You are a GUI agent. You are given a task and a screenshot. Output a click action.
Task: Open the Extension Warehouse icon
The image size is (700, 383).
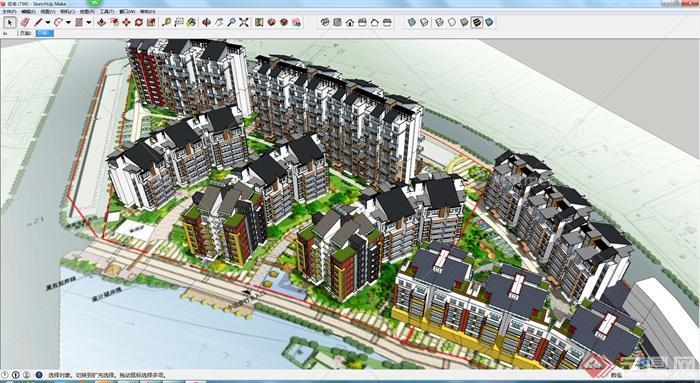(284, 22)
